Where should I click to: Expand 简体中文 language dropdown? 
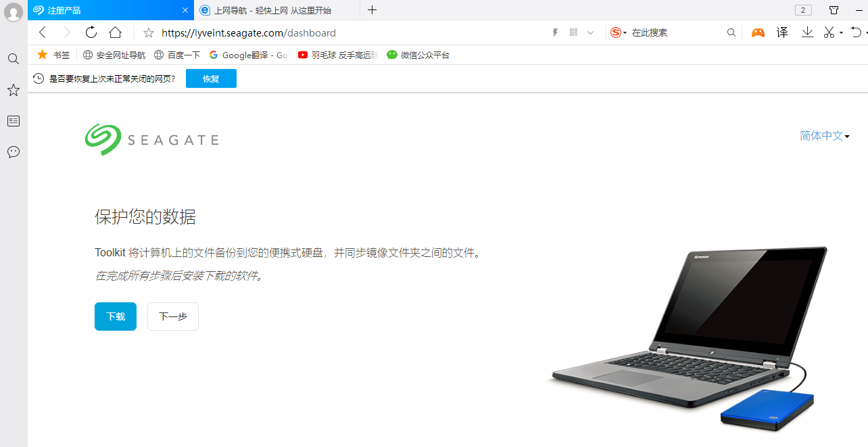click(825, 136)
